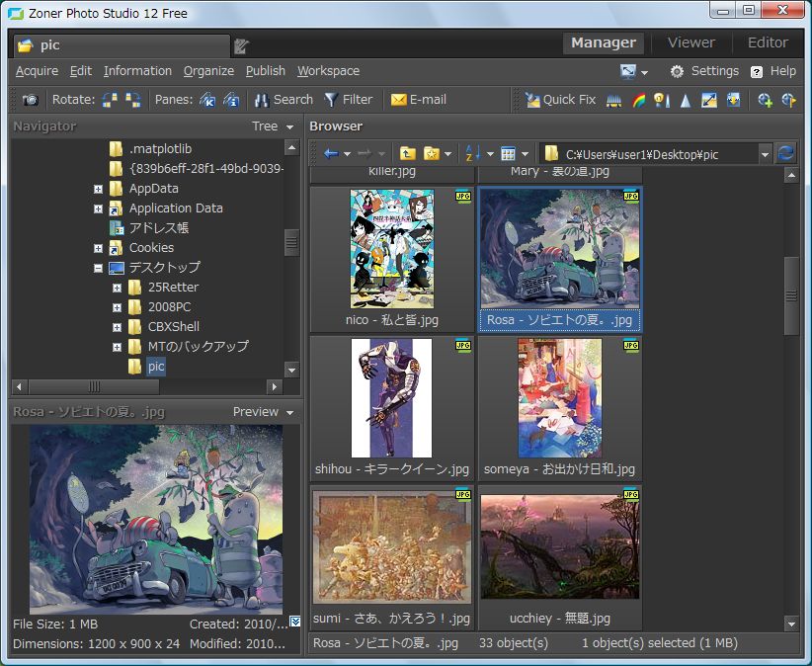Open the Navigator Tree dropdown
Viewport: 812px width, 666px height.
[290, 126]
